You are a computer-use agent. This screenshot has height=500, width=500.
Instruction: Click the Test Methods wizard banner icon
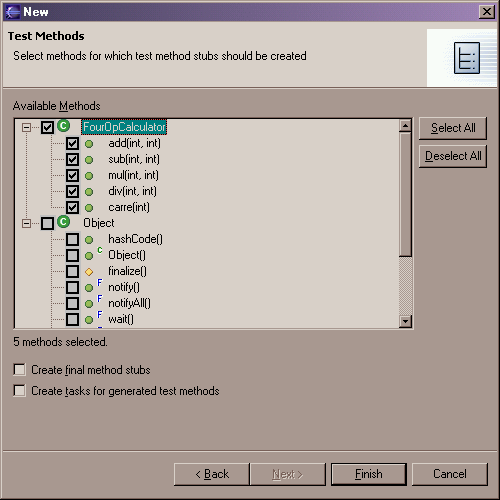pyautogui.click(x=467, y=58)
